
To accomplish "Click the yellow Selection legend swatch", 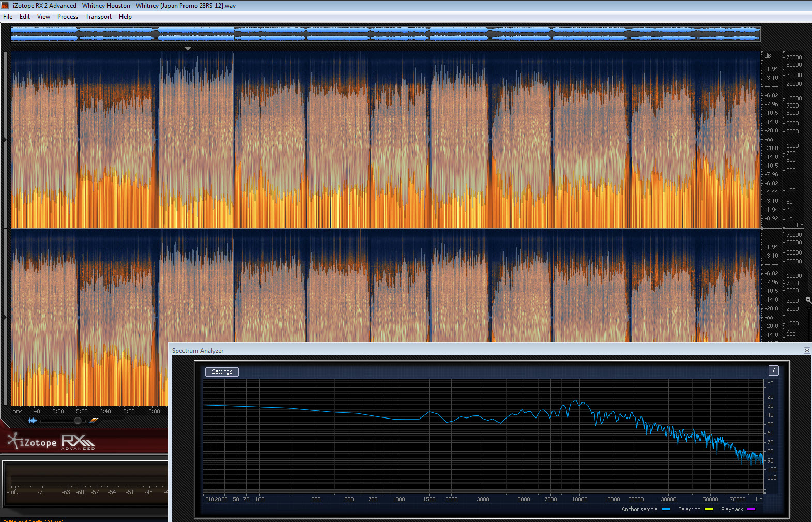I will click(x=709, y=509).
